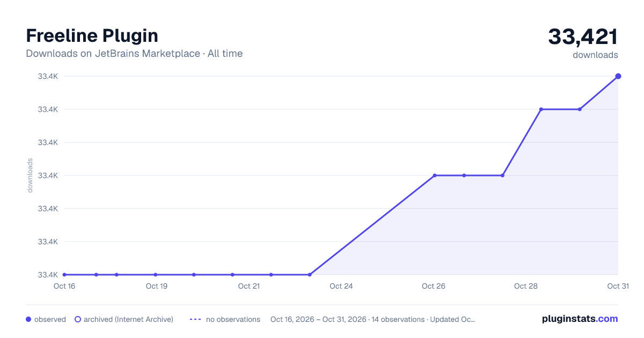This screenshot has width=644, height=338.
Task: Click the Oct 28 axis label
Action: (526, 286)
